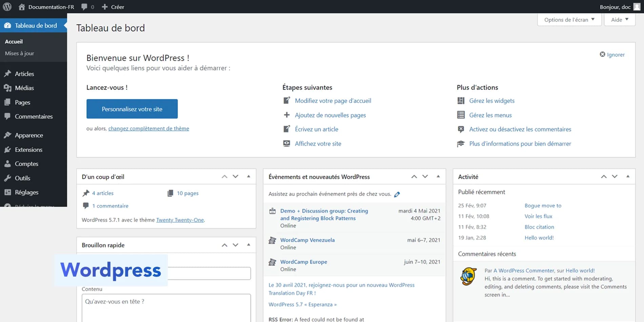Open the Options de l'écran dropdown
The height and width of the screenshot is (322, 644).
point(569,19)
